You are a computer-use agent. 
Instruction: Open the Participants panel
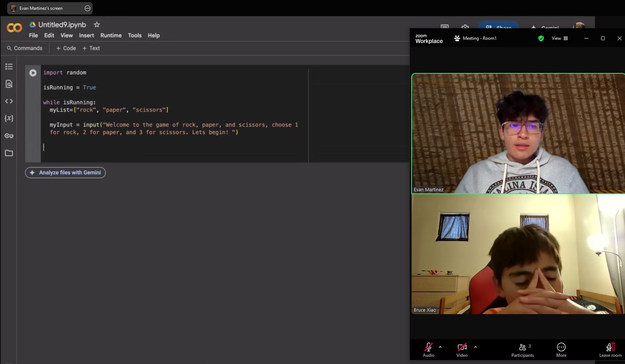coord(523,350)
